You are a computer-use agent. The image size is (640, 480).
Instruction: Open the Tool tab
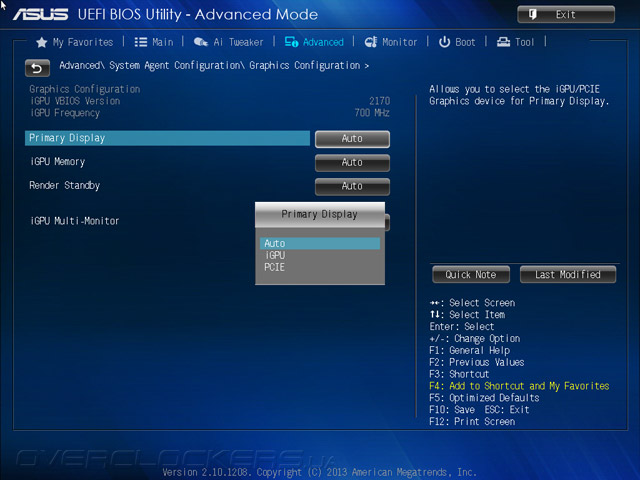pos(524,42)
